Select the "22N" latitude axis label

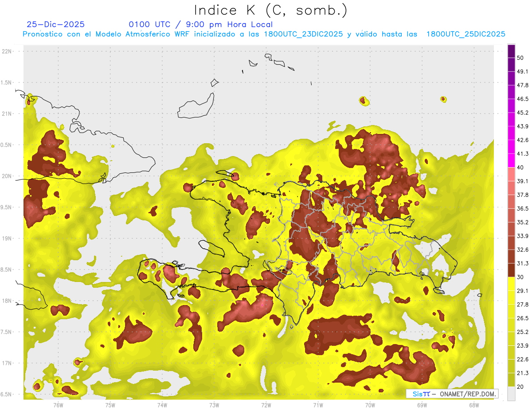[7, 51]
